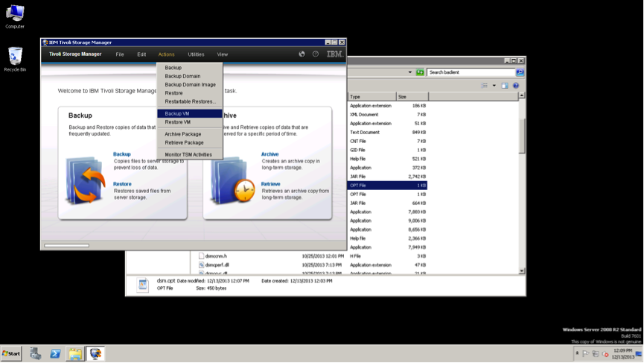Click the Explorer vertical scrollbar thumb
This screenshot has height=363, width=644.
[x=522, y=136]
